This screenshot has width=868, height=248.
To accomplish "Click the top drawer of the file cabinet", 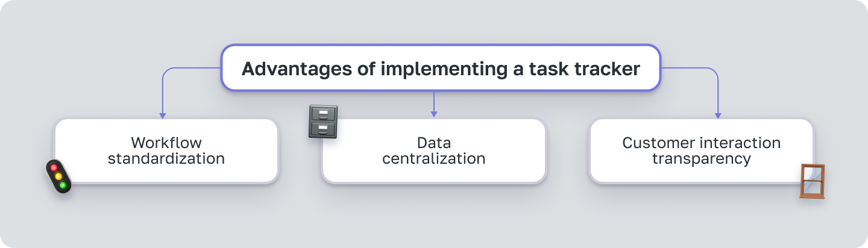I will tap(324, 114).
